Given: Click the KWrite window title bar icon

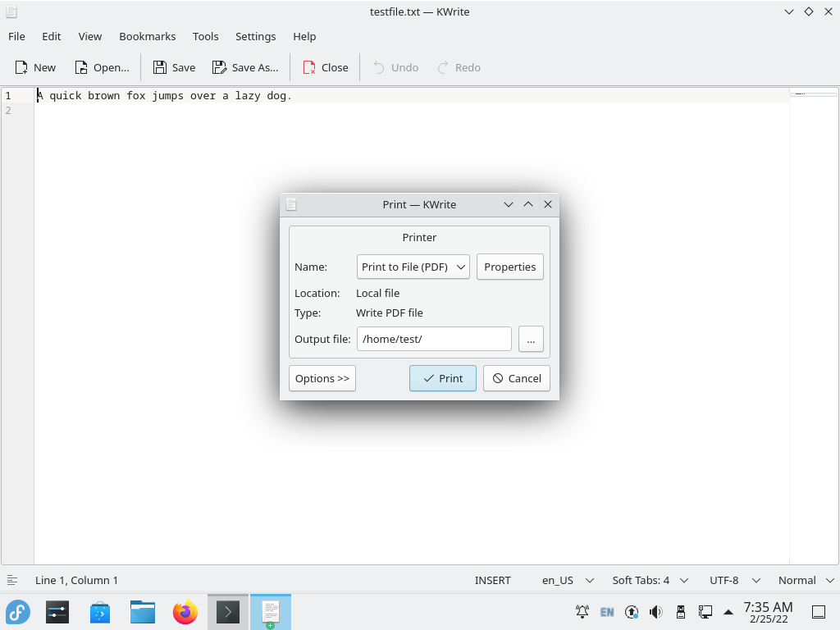Looking at the screenshot, I should click(11, 11).
